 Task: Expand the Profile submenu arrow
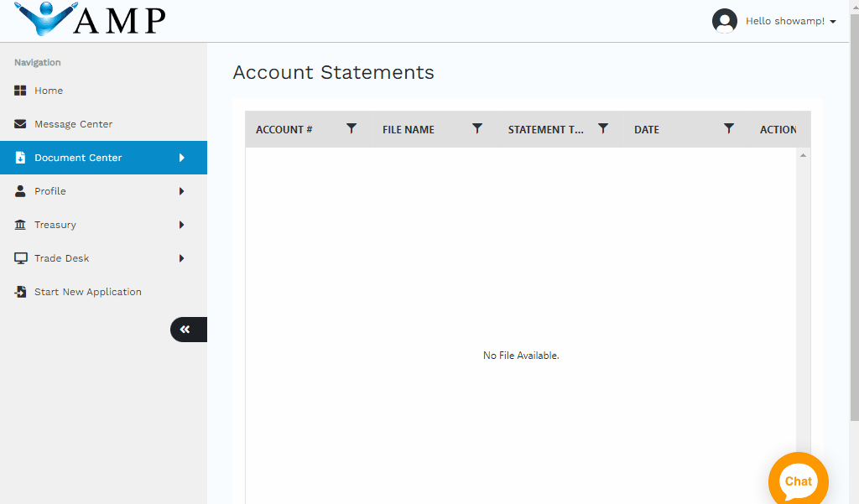[181, 191]
